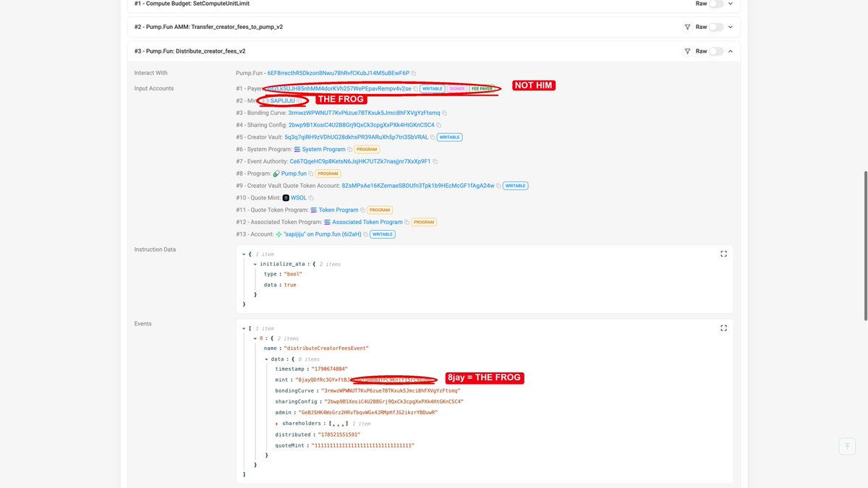Click the Solana icon beside Token Program
868x488 pixels.
tap(313, 210)
